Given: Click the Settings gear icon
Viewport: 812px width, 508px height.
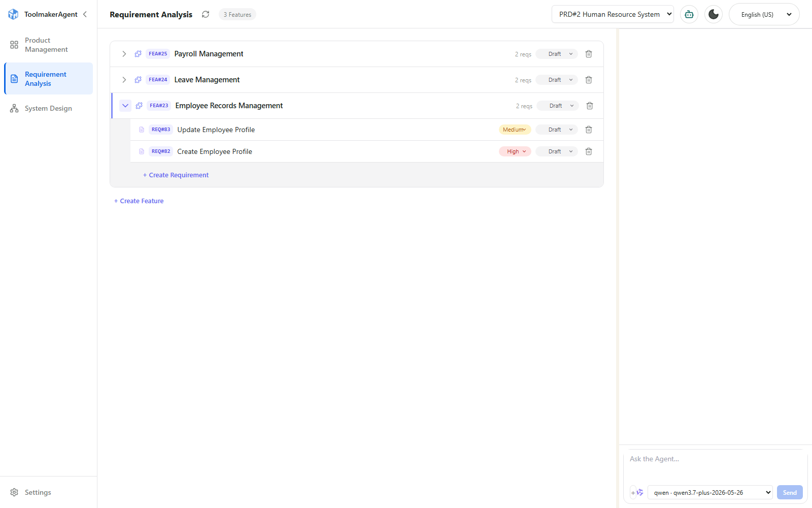Looking at the screenshot, I should point(14,492).
